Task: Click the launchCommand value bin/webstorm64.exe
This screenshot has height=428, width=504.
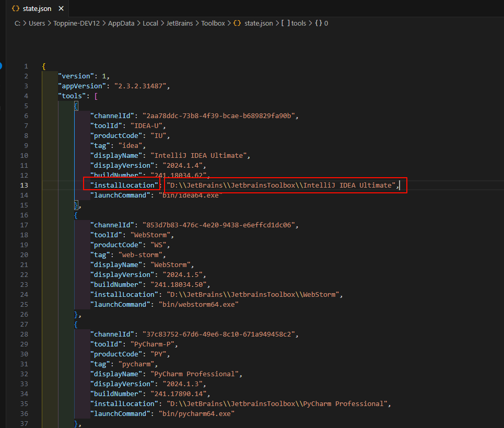Action: tap(198, 305)
